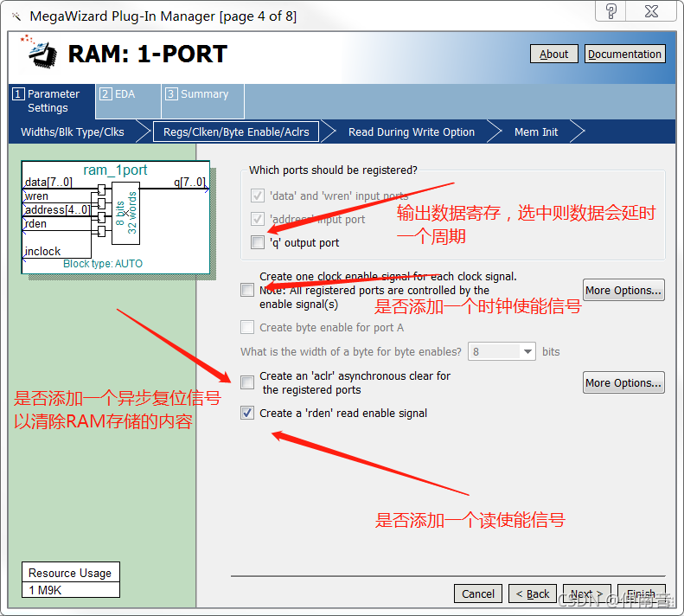This screenshot has width=684, height=616.
Task: Uncheck Create a 'rden' read enable signal
Action: [247, 413]
